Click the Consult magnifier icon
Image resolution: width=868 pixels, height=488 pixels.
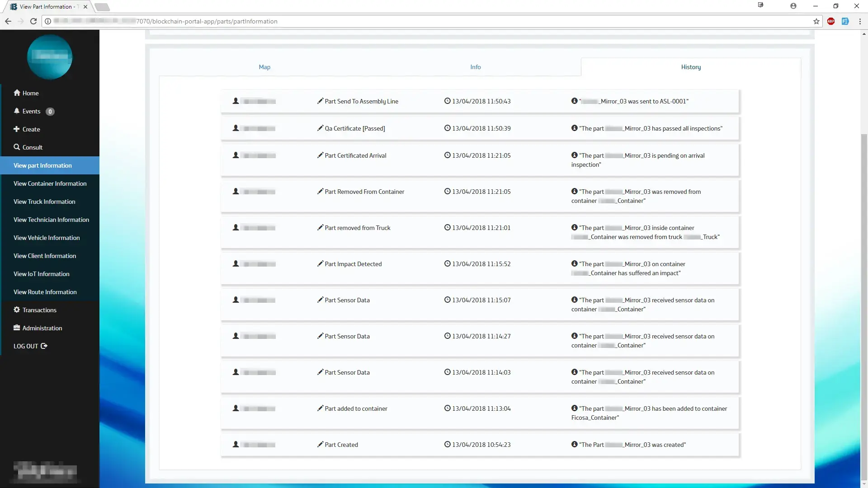click(x=17, y=147)
